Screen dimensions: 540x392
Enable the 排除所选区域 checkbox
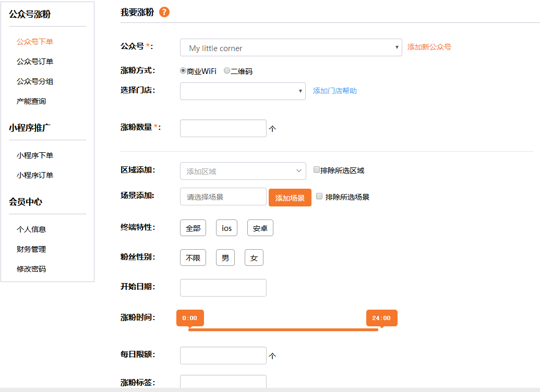(316, 169)
